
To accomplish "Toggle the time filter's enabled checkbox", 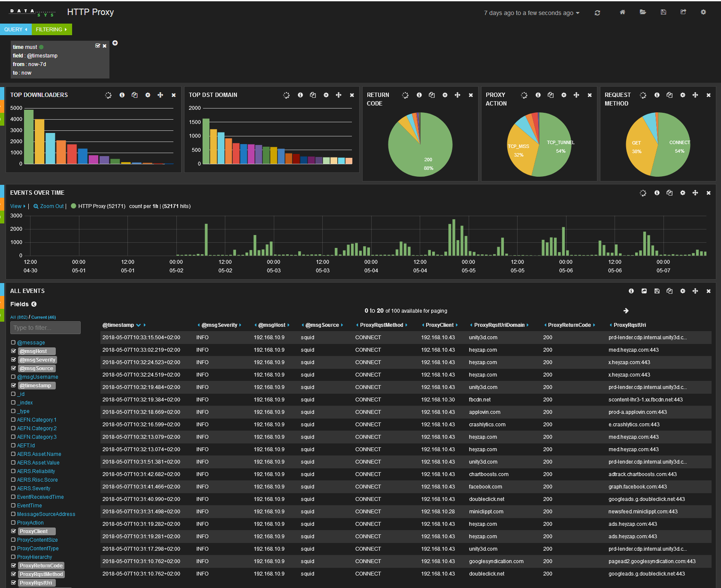I will [x=97, y=46].
